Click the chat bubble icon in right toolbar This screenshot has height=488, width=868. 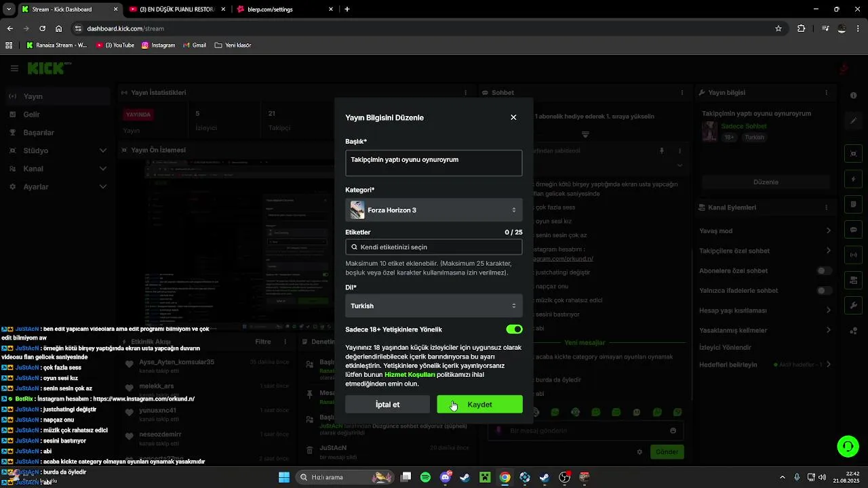[853, 230]
